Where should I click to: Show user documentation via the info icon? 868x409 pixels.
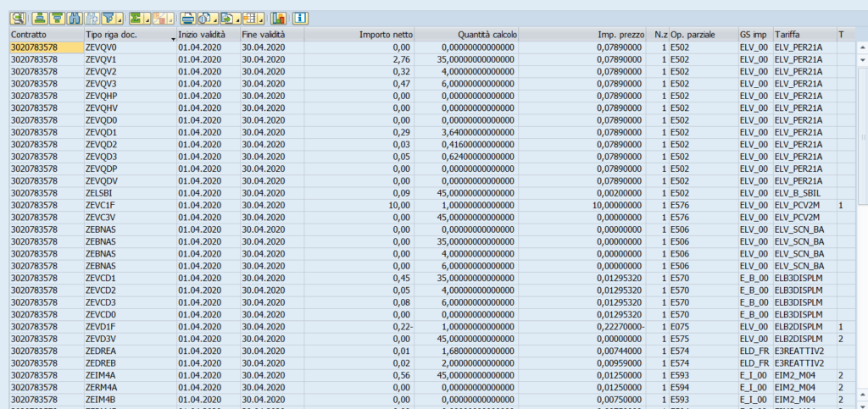300,19
